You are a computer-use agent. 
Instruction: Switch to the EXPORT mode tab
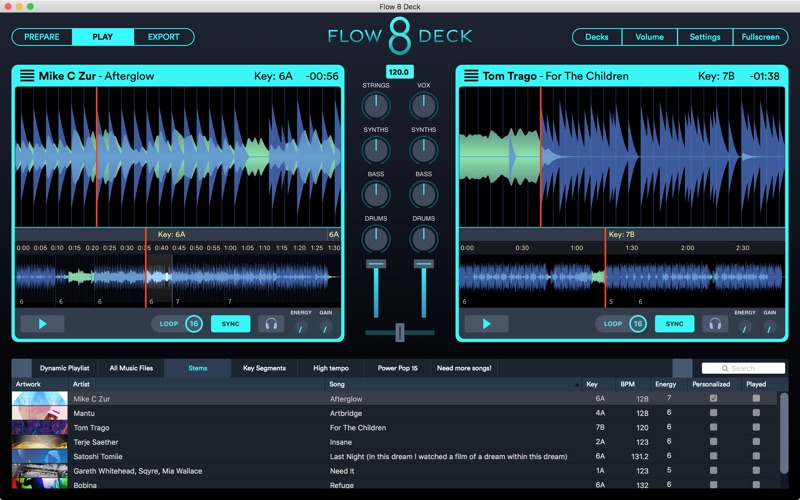point(163,37)
